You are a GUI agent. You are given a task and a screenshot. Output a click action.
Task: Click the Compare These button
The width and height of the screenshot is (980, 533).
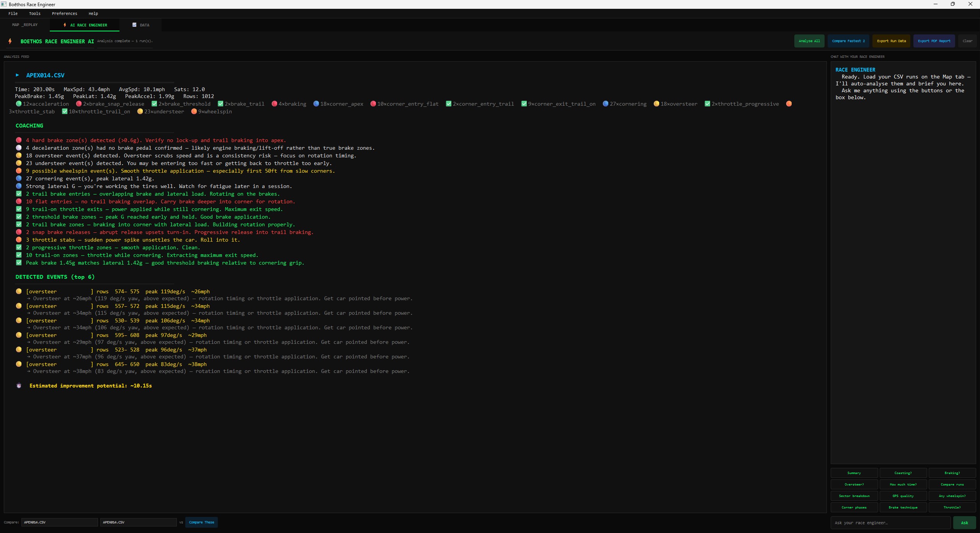pyautogui.click(x=201, y=522)
